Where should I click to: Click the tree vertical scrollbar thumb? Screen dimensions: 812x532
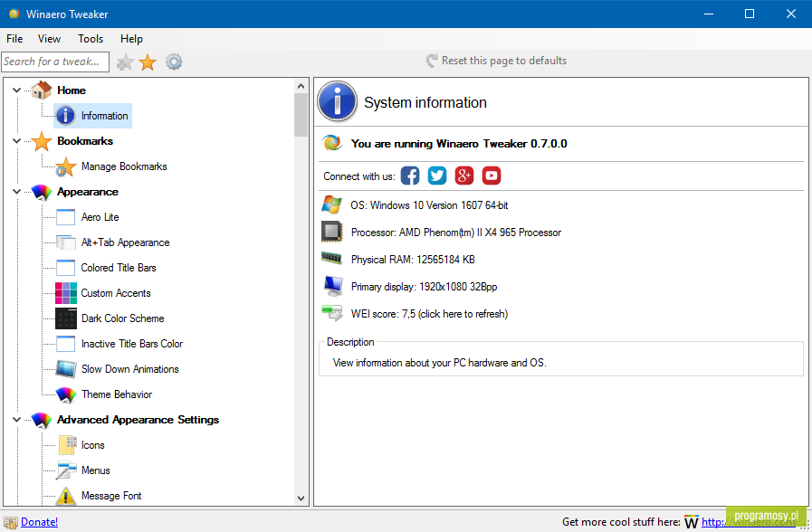pyautogui.click(x=301, y=115)
